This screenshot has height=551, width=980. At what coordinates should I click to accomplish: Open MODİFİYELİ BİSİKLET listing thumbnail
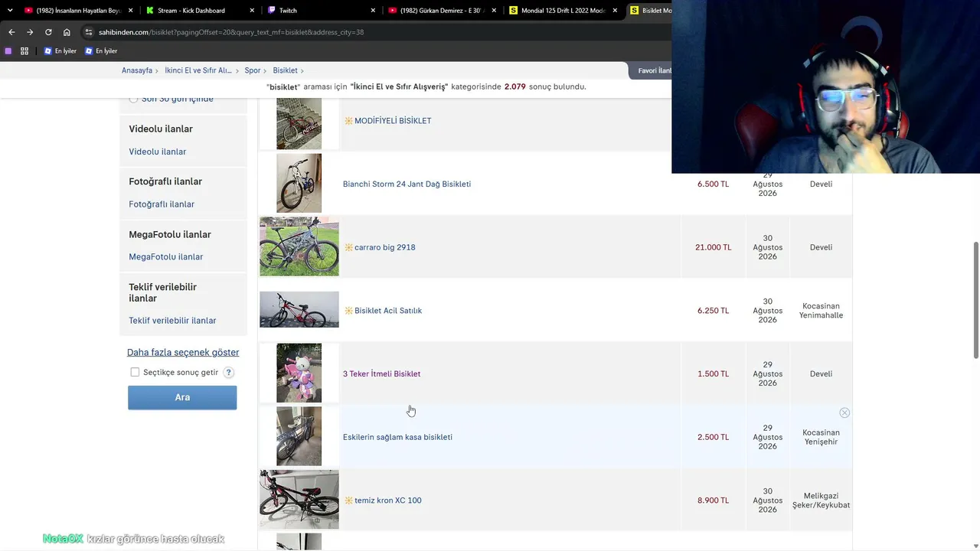(x=299, y=122)
